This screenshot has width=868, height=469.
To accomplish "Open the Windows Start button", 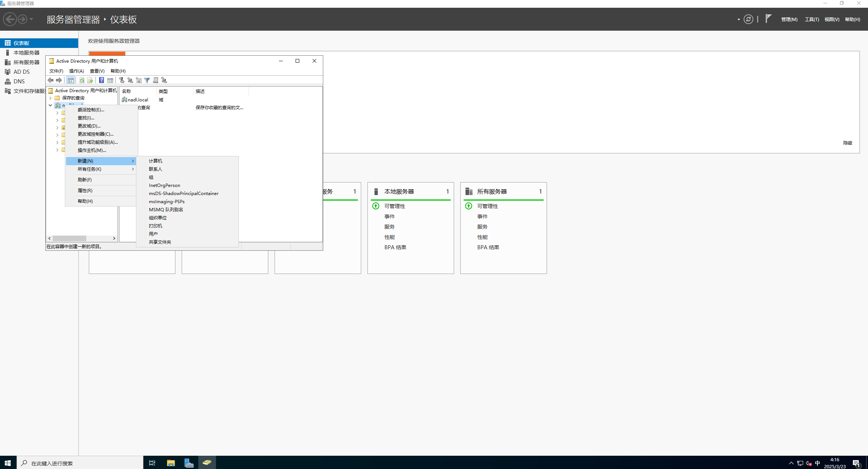I will point(8,463).
